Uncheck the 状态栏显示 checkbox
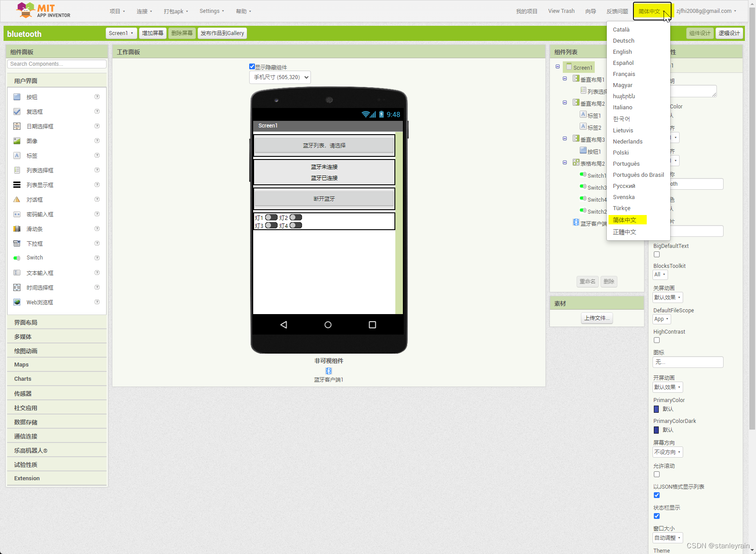This screenshot has width=756, height=554. click(657, 516)
